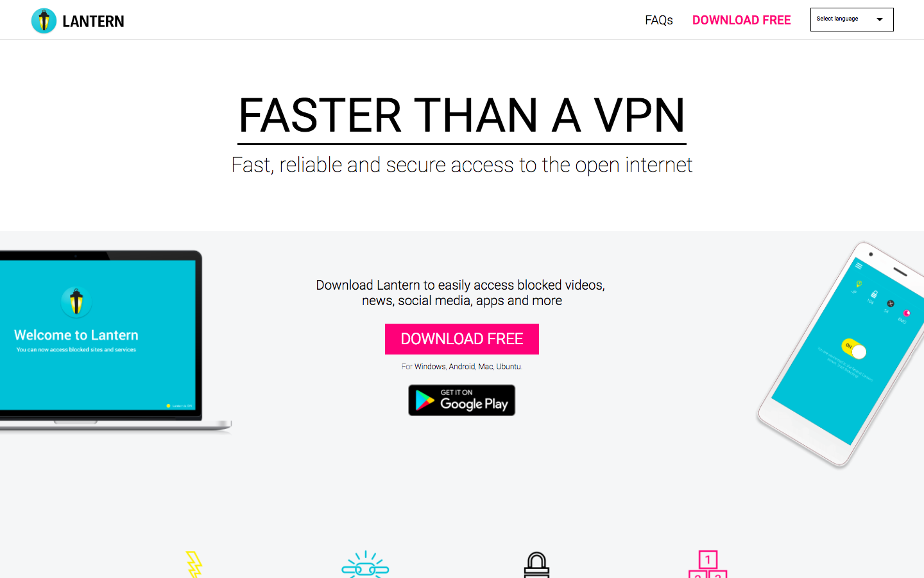This screenshot has height=578, width=924.
Task: Click the blue chain link icon
Action: pos(365,565)
